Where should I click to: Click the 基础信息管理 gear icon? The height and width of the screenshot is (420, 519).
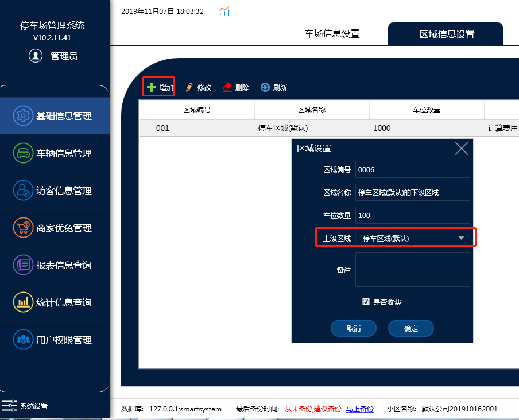(x=23, y=116)
